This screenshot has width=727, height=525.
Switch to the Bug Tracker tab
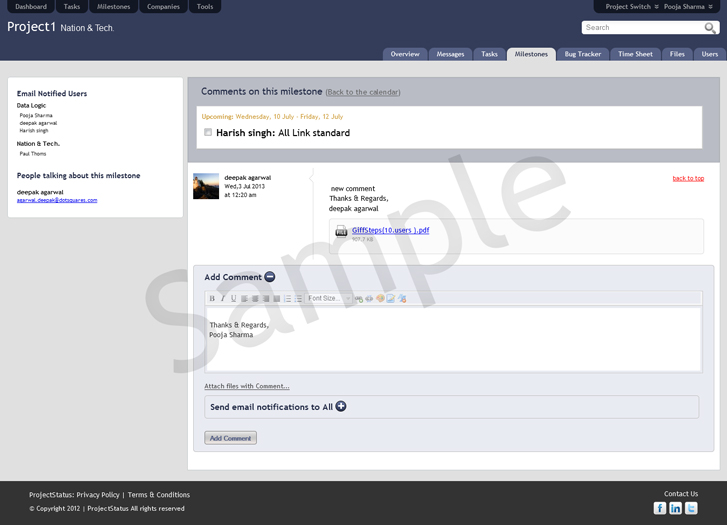pyautogui.click(x=582, y=54)
